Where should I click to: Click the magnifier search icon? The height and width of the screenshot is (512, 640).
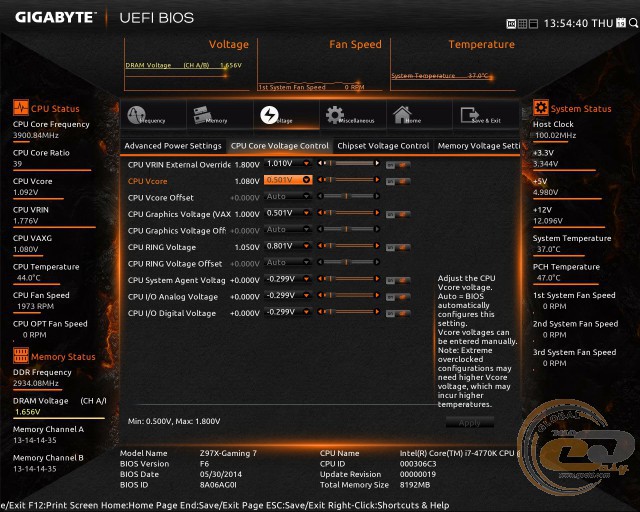coord(633,23)
